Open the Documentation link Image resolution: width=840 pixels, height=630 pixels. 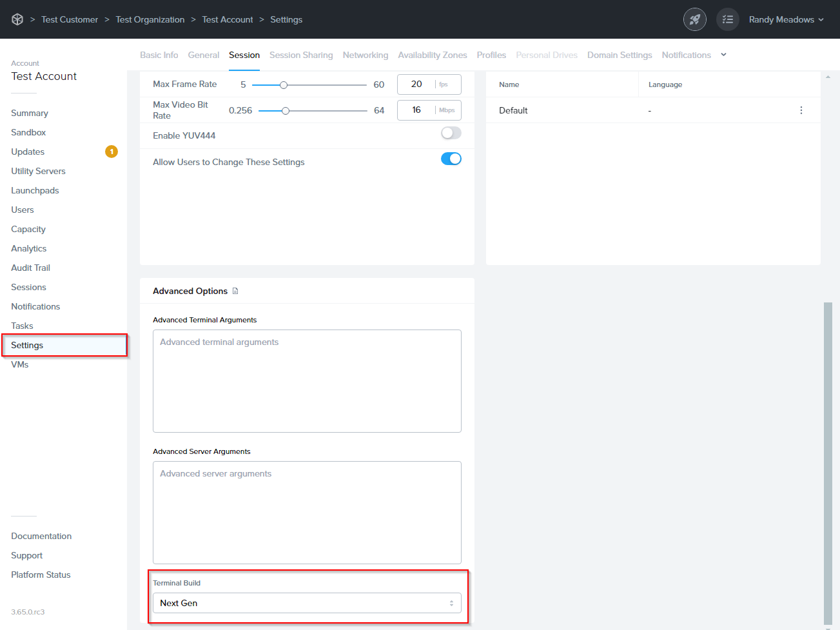click(41, 536)
